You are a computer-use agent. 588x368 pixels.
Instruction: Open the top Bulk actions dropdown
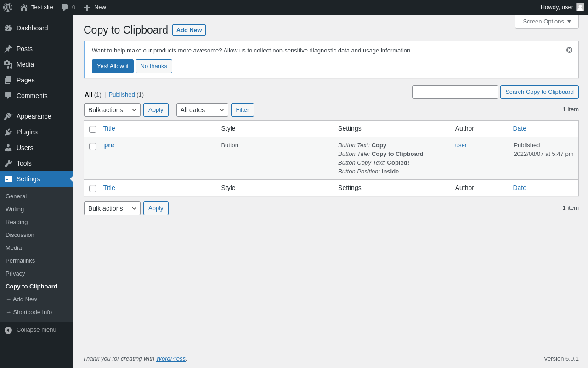point(112,110)
